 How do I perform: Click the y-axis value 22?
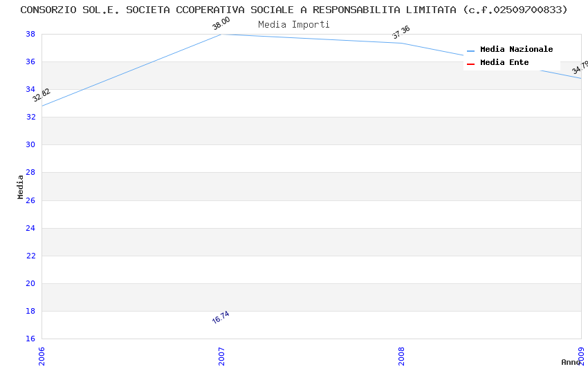[30, 256]
